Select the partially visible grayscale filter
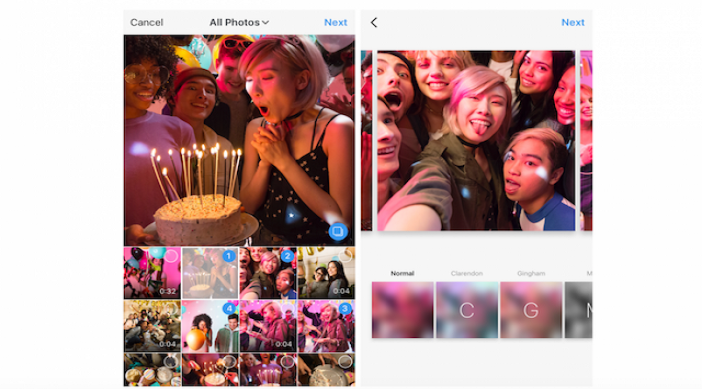The image size is (702, 389). click(578, 309)
